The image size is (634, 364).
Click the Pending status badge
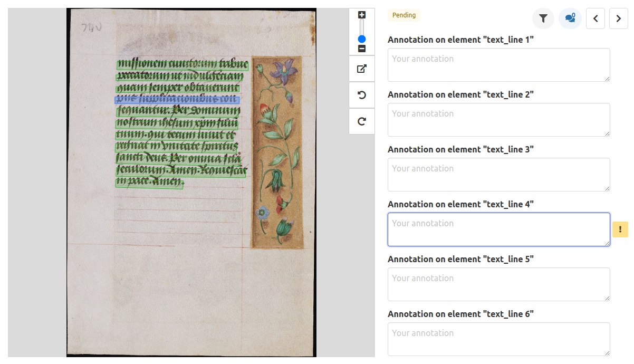pyautogui.click(x=404, y=15)
